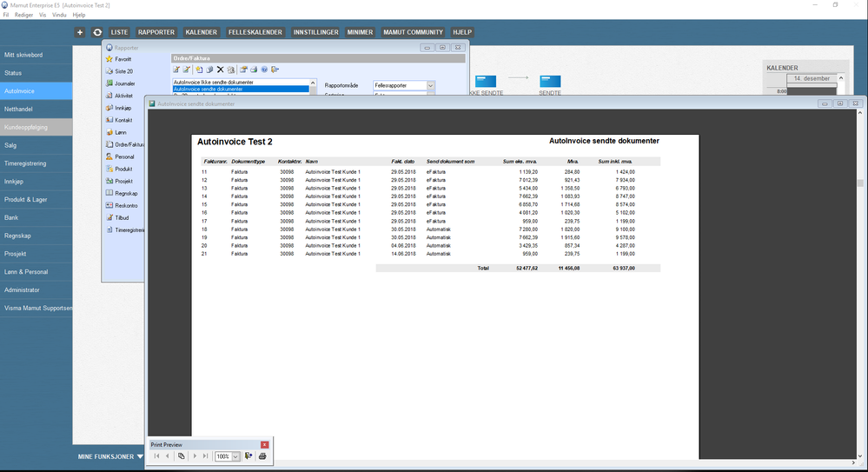Screen dimensions: 868x472
Task: Open Netthandel in the left sidebar
Action: 19,109
